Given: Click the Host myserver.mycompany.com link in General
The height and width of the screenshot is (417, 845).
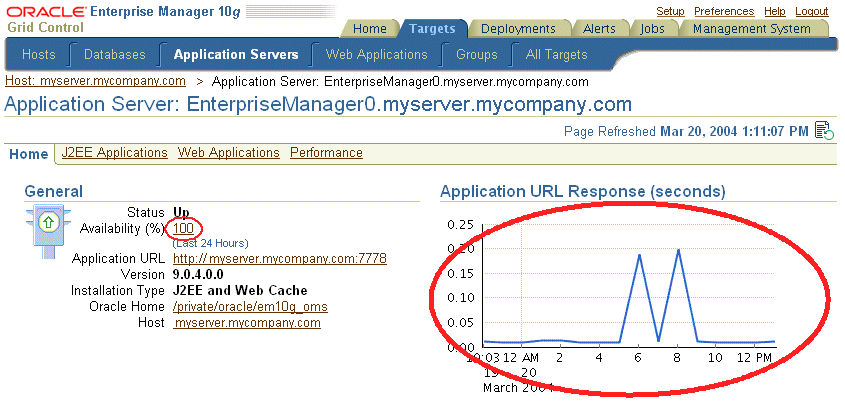Looking at the screenshot, I should [247, 323].
